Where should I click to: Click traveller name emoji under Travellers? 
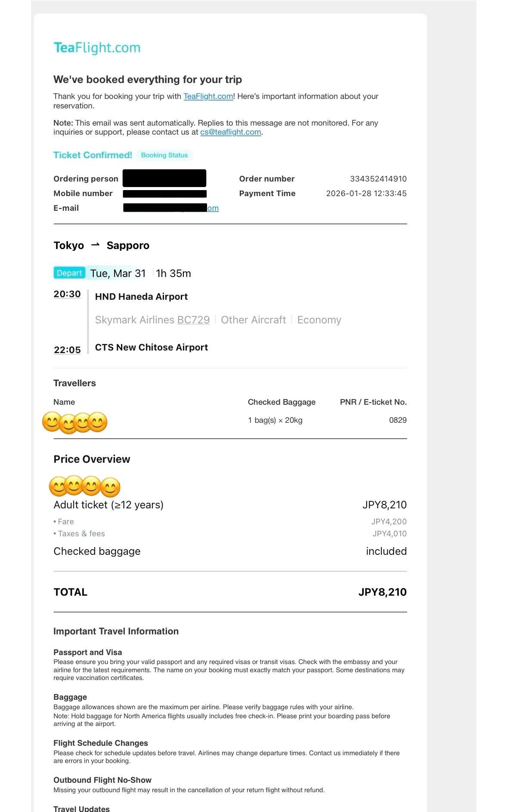pyautogui.click(x=74, y=422)
